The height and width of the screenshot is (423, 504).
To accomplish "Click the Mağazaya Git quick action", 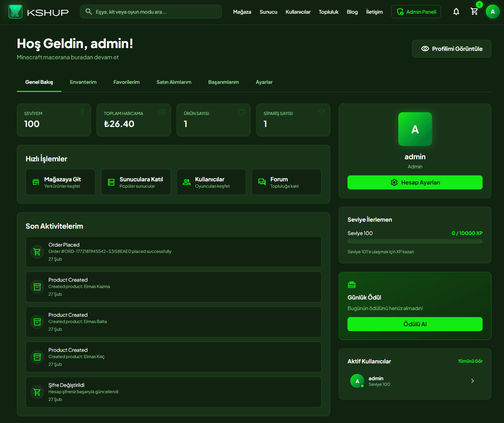I will click(x=60, y=182).
